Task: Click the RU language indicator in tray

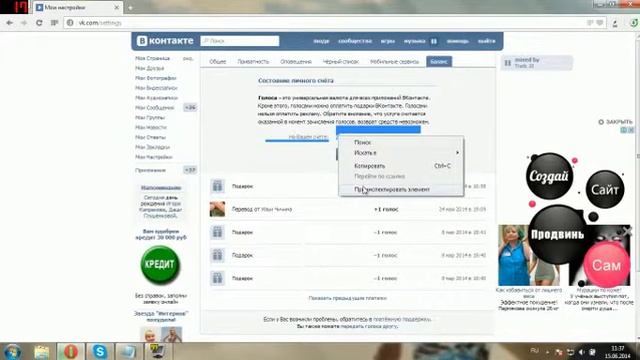Action: click(534, 351)
